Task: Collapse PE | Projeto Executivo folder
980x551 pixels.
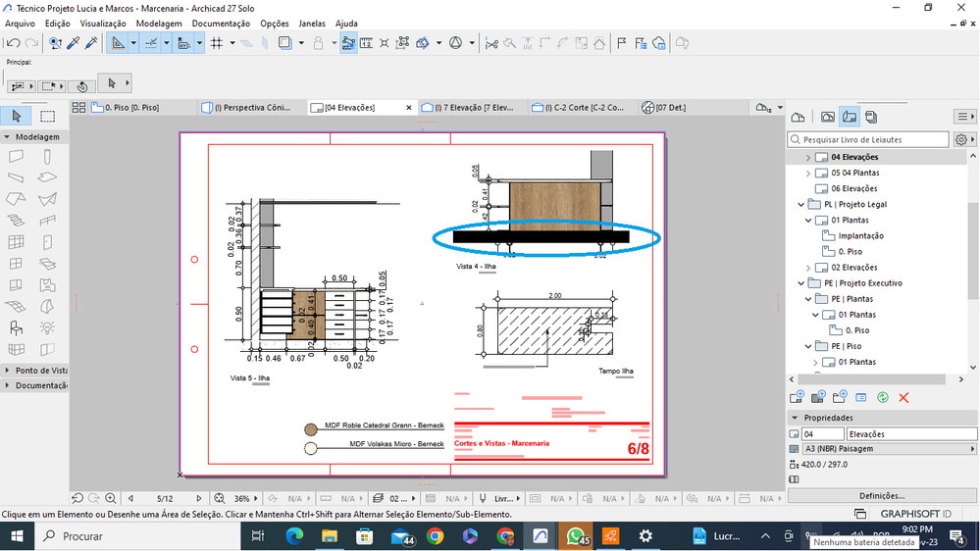Action: coord(801,283)
